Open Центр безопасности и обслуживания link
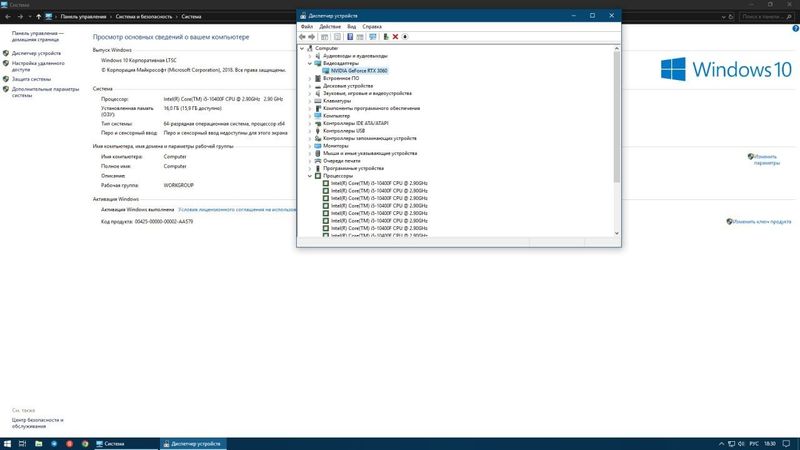 37,423
